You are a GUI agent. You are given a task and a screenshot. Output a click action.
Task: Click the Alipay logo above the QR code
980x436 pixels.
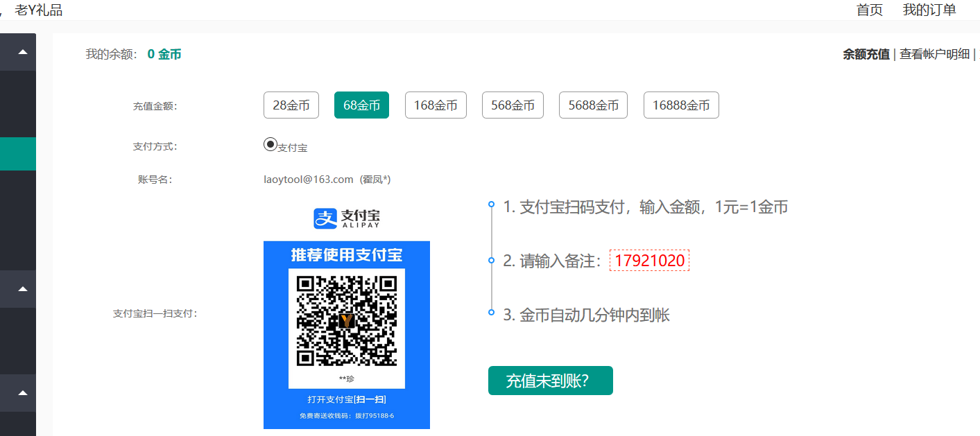tap(347, 218)
